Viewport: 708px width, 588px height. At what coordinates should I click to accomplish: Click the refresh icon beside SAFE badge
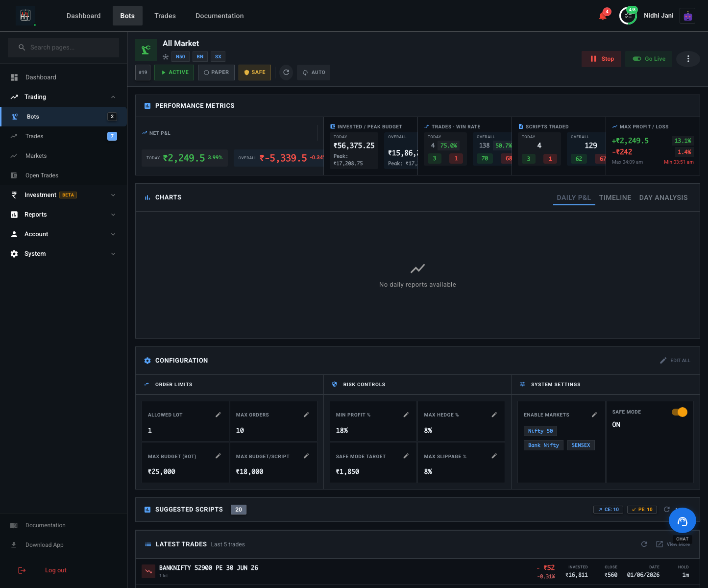point(286,72)
